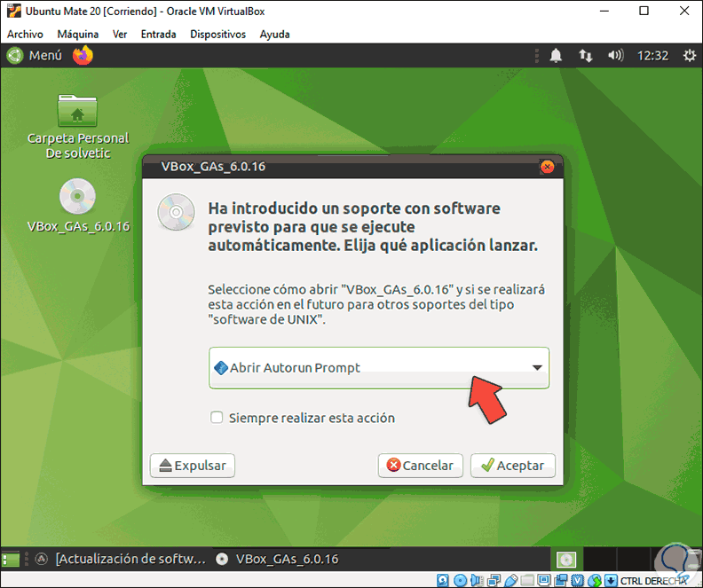Minimize the VirtualBox window

pos(604,11)
